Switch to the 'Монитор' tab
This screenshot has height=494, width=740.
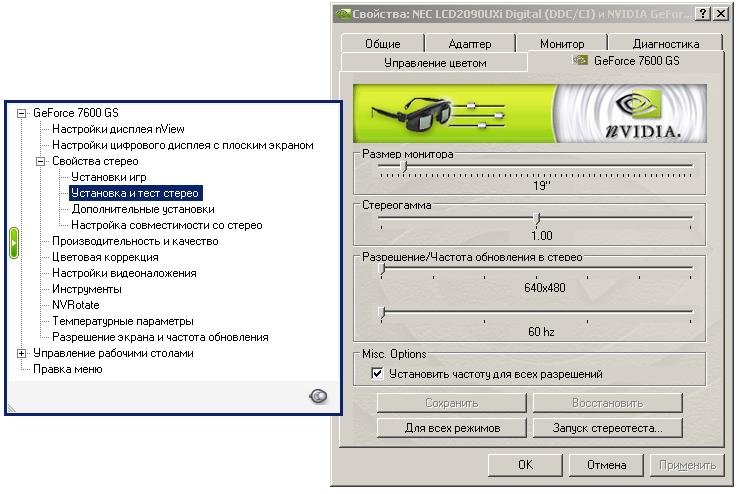pos(562,43)
